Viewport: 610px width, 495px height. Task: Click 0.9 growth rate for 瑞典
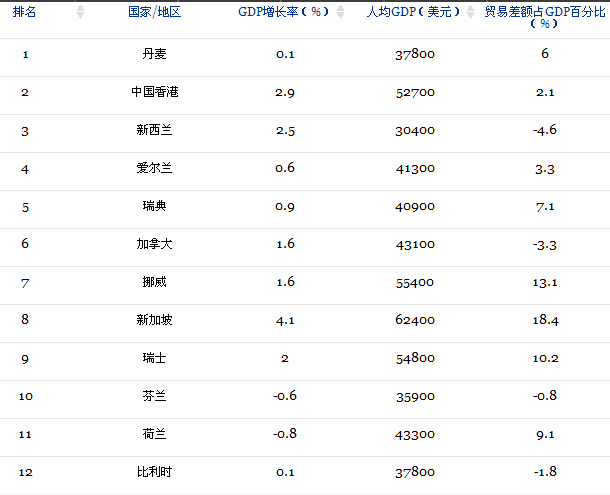285,206
